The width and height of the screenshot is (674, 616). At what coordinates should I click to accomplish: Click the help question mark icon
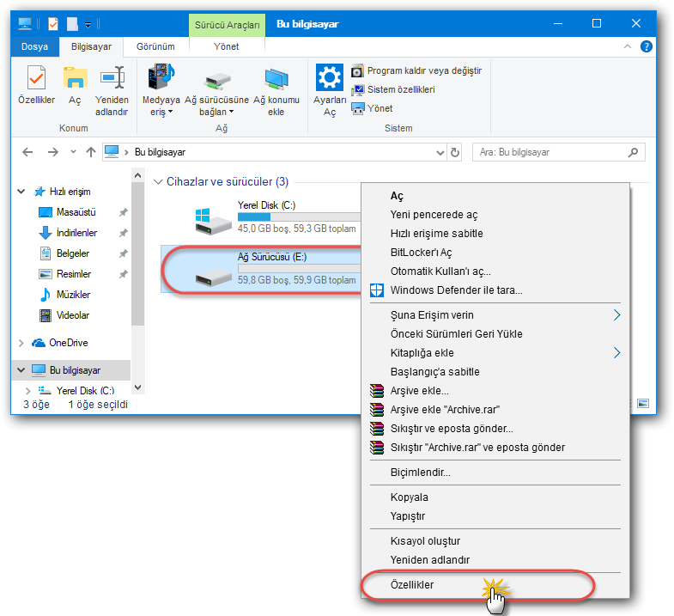pyautogui.click(x=646, y=46)
